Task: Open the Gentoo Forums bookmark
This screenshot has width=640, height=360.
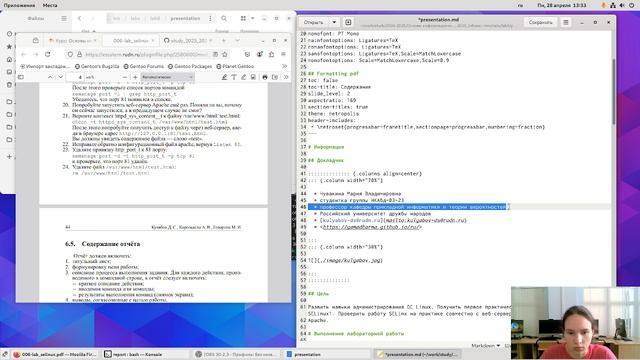Action: tap(144, 66)
